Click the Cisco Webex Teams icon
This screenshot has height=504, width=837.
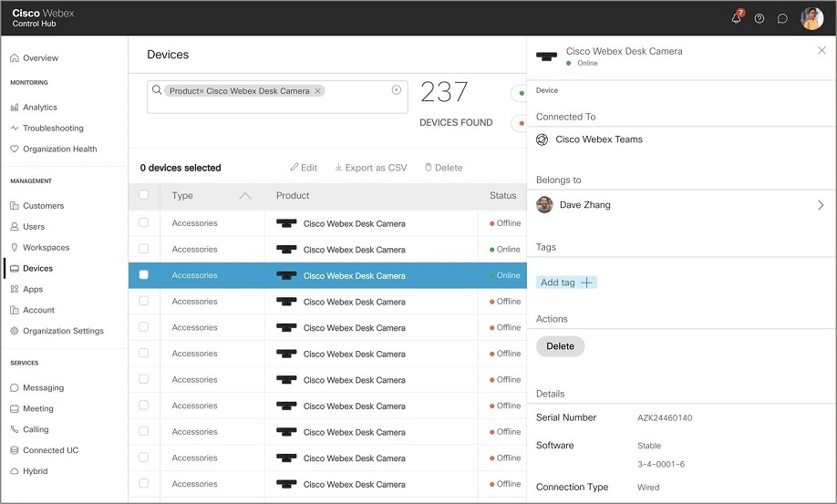click(542, 139)
